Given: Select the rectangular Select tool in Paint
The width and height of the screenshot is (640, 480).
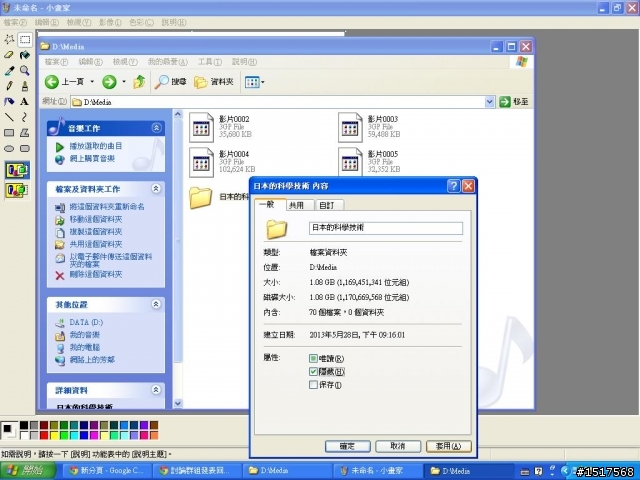Looking at the screenshot, I should click(x=25, y=39).
